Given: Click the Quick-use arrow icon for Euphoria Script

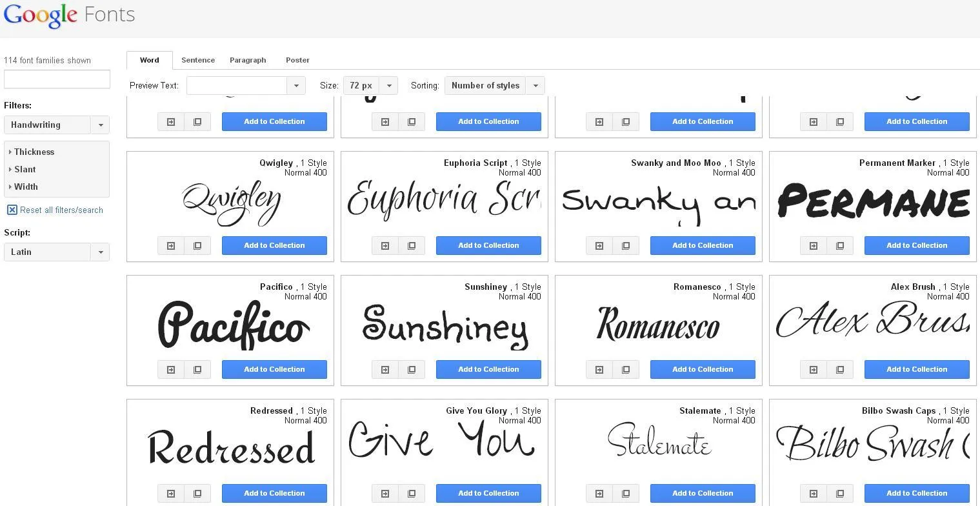Looking at the screenshot, I should pyautogui.click(x=385, y=245).
